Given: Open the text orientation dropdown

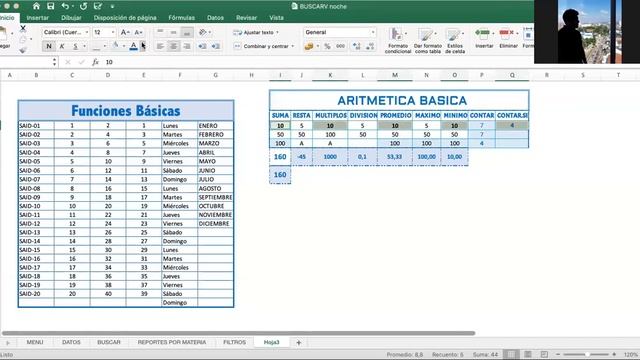Looking at the screenshot, I should click(204, 32).
